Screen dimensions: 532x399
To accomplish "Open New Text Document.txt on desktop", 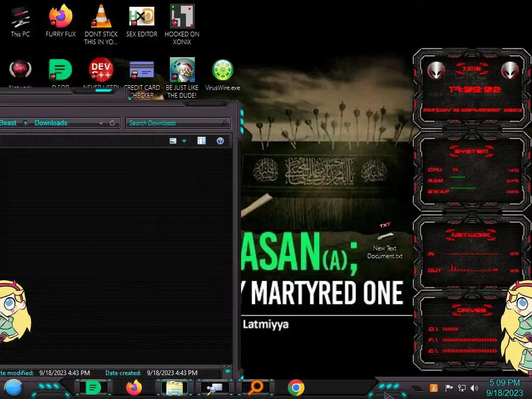I will [385, 241].
